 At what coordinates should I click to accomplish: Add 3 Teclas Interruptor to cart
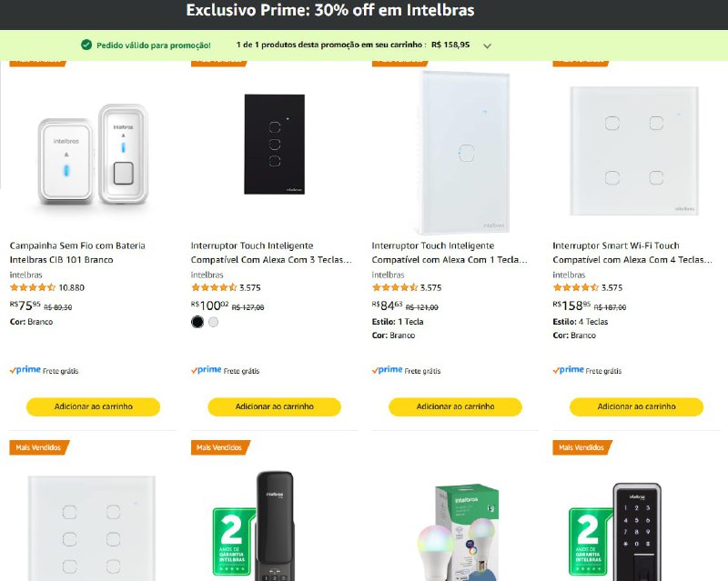click(x=274, y=406)
